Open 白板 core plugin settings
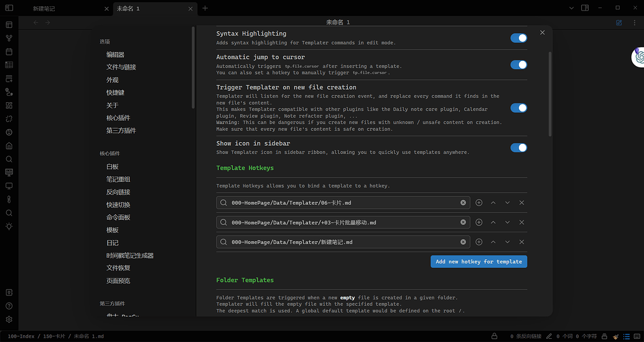Screen dimensions: 644x342 coord(113,167)
